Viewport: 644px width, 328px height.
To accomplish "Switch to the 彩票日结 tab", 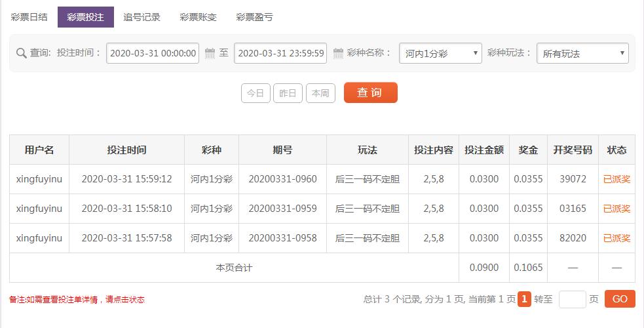I will pyautogui.click(x=29, y=17).
